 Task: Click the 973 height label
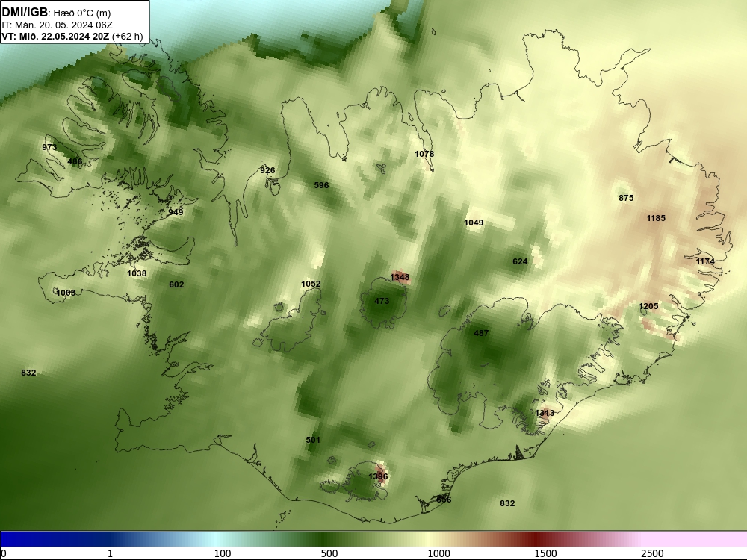coord(49,147)
